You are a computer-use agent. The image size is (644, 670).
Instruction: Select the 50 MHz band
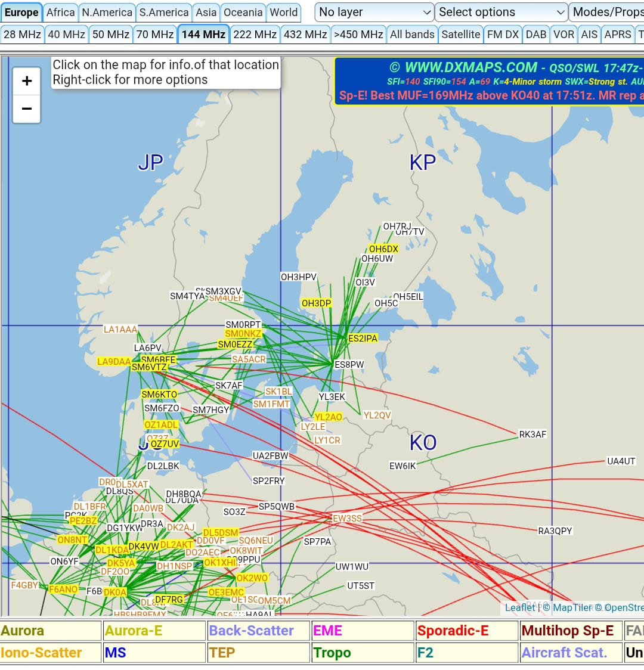[x=111, y=34]
